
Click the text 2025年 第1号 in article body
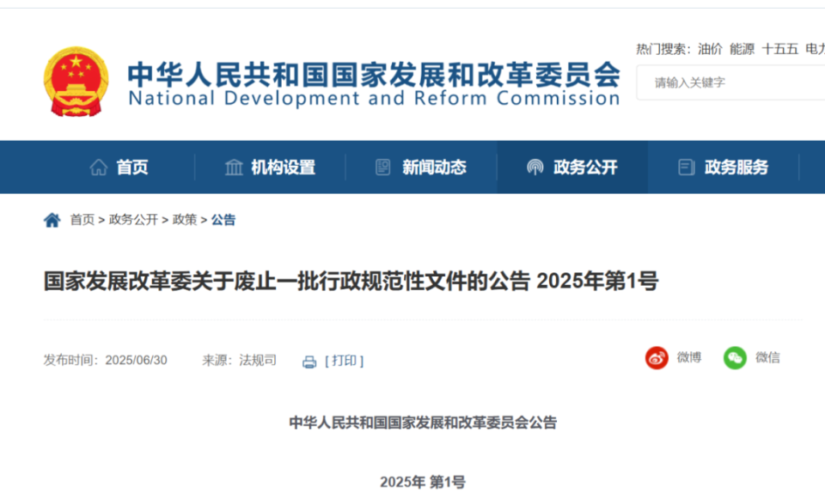click(423, 482)
